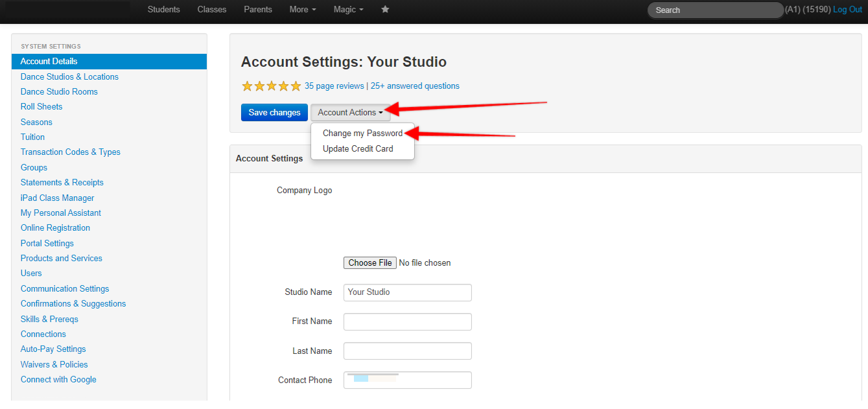
Task: Open Connect with Google sidebar link
Action: 58,380
